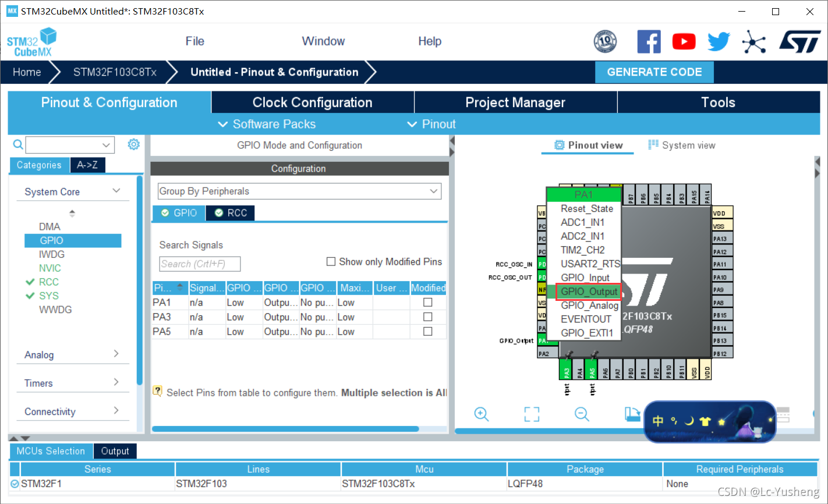The width and height of the screenshot is (828, 504).
Task: Open the YouTube icon link
Action: [x=684, y=41]
